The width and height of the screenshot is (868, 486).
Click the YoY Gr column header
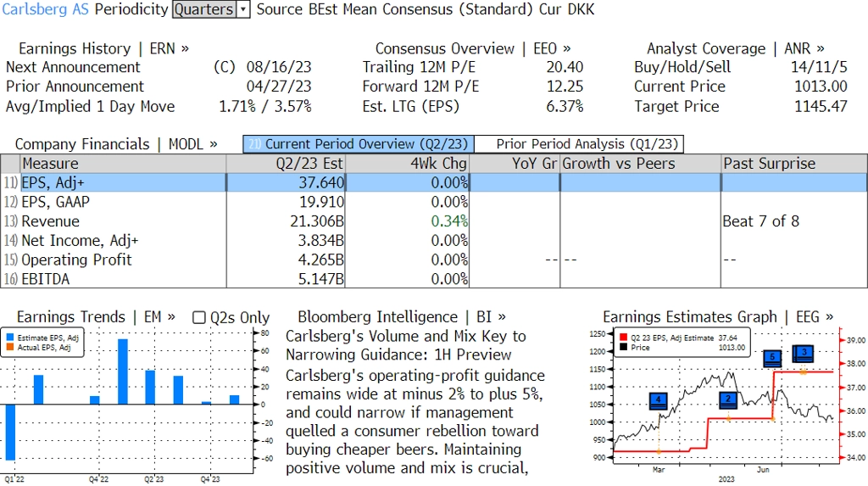point(515,164)
